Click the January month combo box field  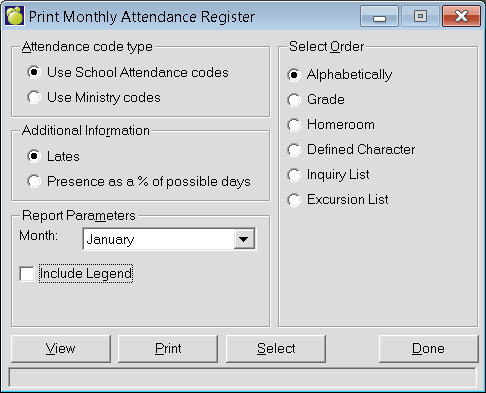pyautogui.click(x=169, y=239)
